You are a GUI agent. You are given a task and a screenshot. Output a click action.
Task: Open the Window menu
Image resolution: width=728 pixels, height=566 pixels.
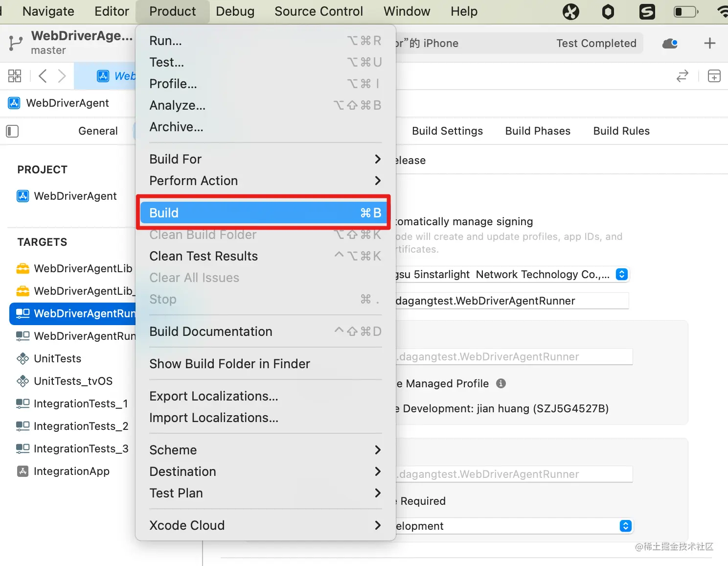tap(407, 11)
